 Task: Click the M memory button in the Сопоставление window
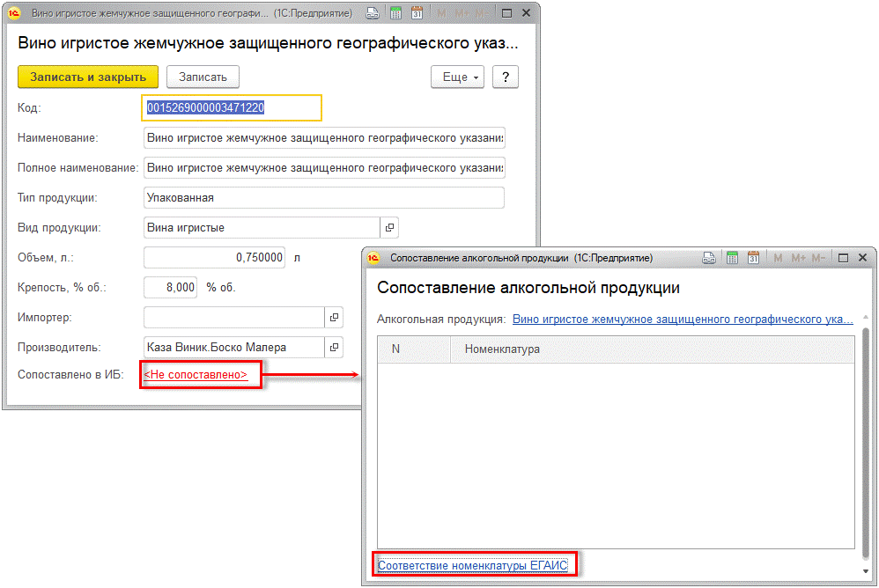(x=778, y=258)
